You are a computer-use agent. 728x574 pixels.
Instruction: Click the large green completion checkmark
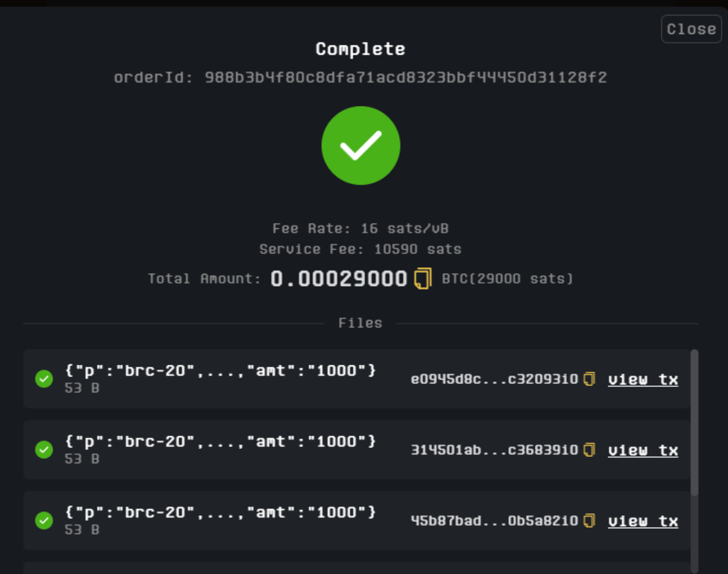pyautogui.click(x=361, y=145)
